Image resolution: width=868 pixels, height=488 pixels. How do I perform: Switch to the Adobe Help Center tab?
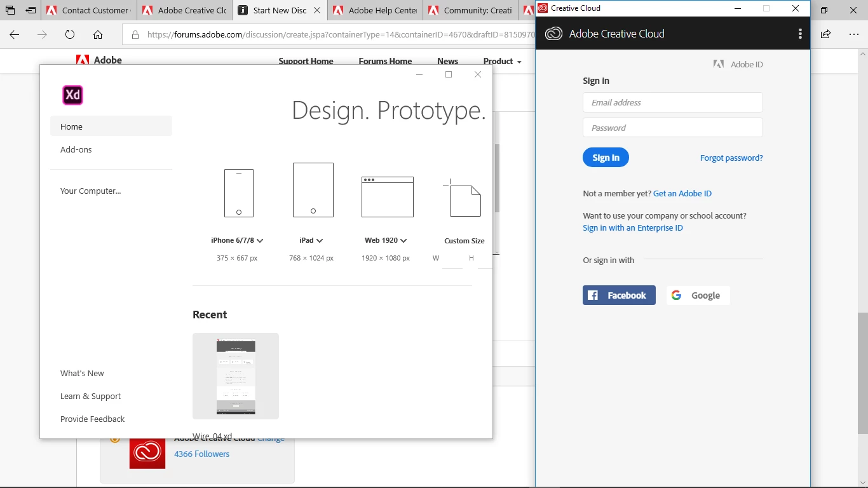pos(375,10)
